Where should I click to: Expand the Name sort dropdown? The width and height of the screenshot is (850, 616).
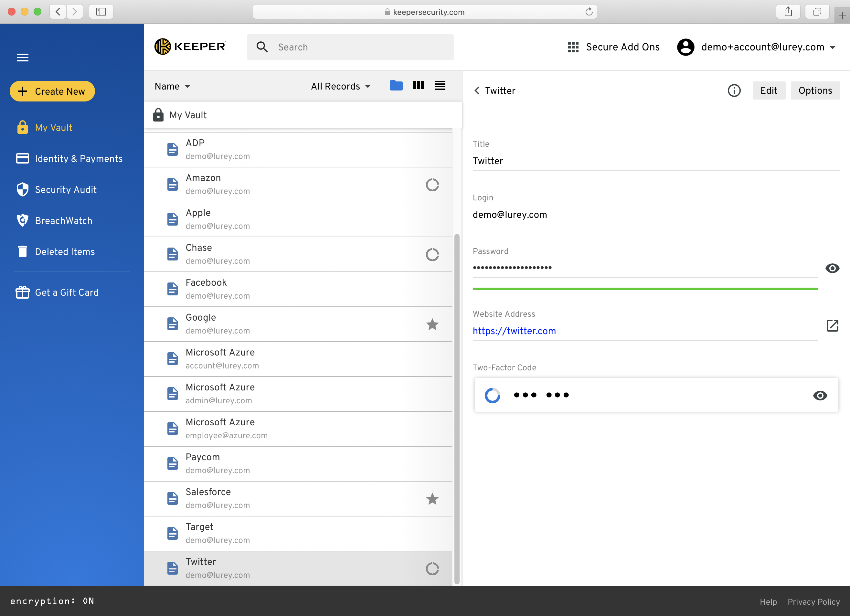point(172,86)
